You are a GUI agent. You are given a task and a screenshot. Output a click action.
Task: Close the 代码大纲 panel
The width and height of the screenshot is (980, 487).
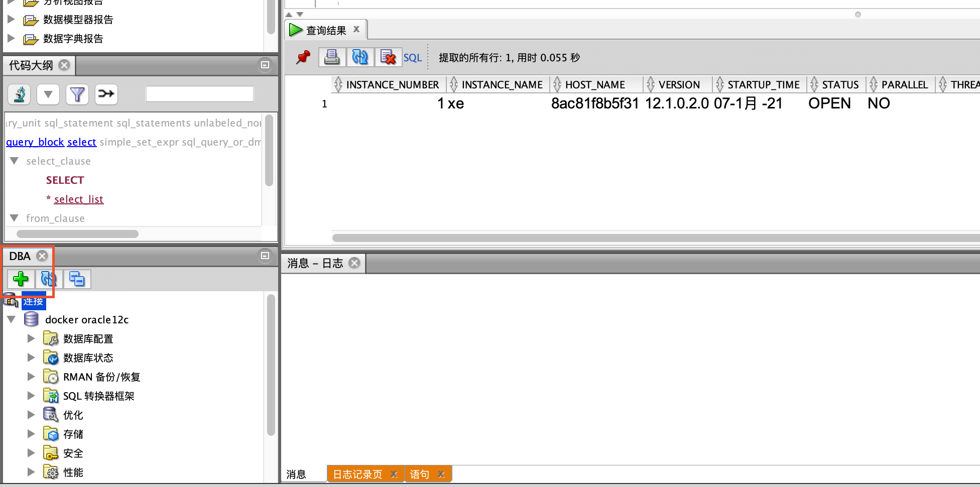[x=64, y=65]
